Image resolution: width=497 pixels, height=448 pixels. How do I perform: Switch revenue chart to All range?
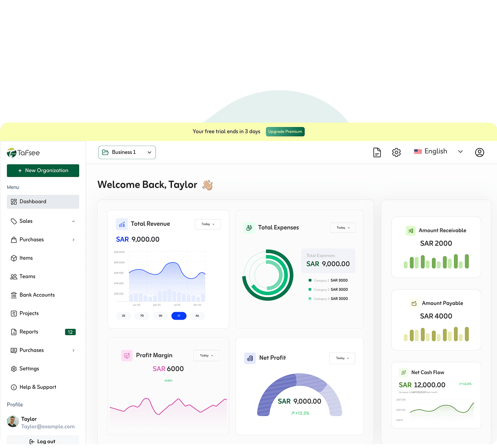pyautogui.click(x=197, y=316)
